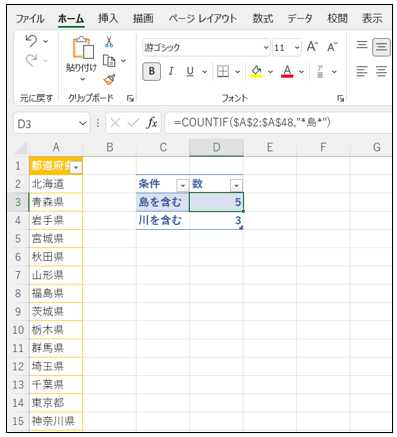Click the top vertical align icon
This screenshot has width=397, height=437.
[x=362, y=45]
